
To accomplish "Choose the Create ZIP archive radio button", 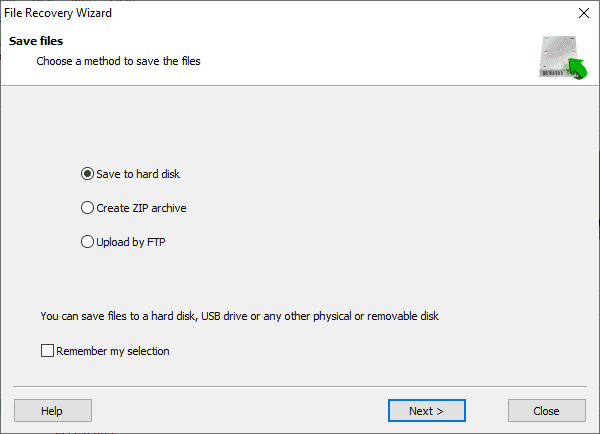I will pos(87,208).
